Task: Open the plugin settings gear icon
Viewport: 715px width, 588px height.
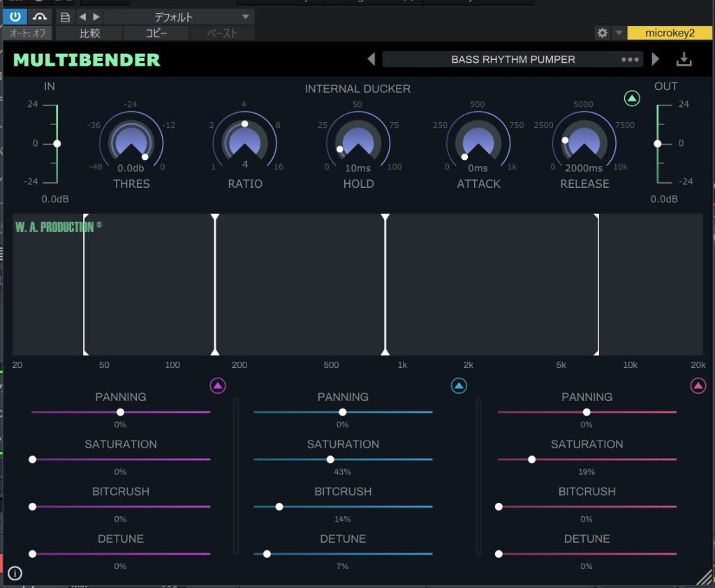Action: point(602,33)
